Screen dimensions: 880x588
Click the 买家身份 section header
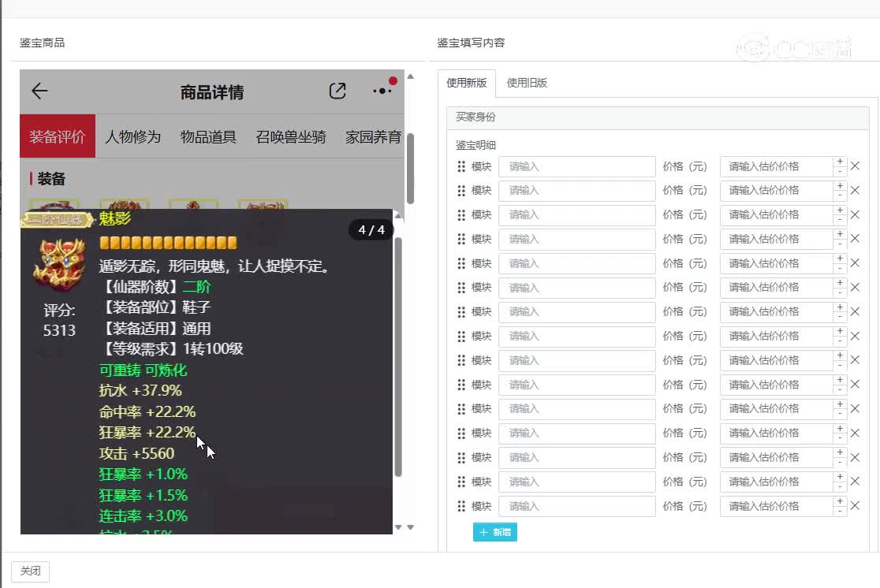pos(658,117)
